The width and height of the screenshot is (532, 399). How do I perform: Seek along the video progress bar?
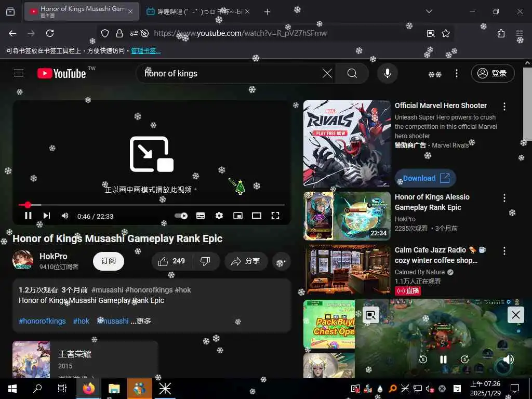coord(152,205)
